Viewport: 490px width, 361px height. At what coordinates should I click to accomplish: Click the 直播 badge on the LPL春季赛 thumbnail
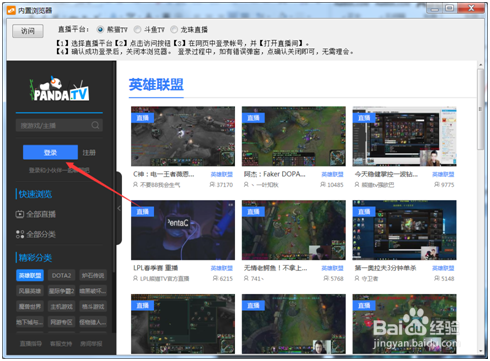click(143, 212)
